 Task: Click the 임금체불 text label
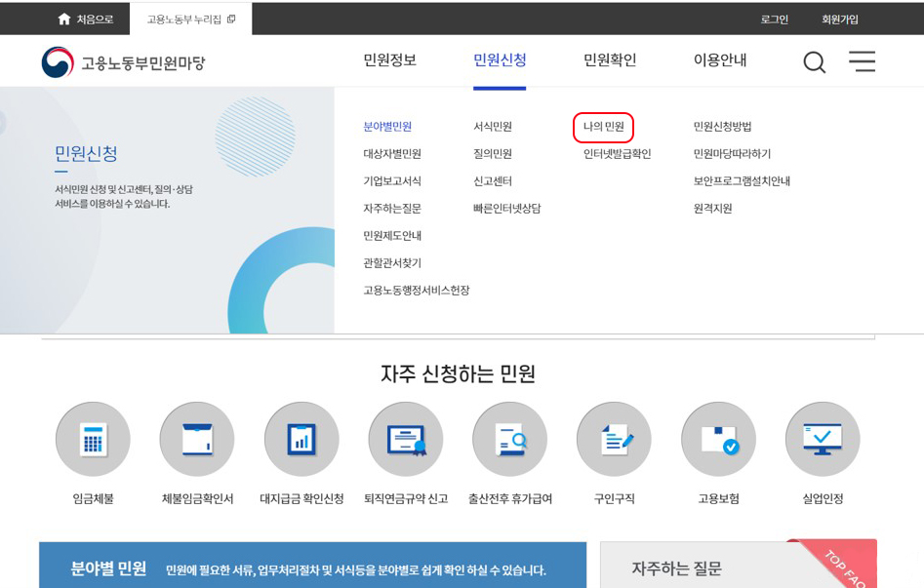[x=93, y=499]
